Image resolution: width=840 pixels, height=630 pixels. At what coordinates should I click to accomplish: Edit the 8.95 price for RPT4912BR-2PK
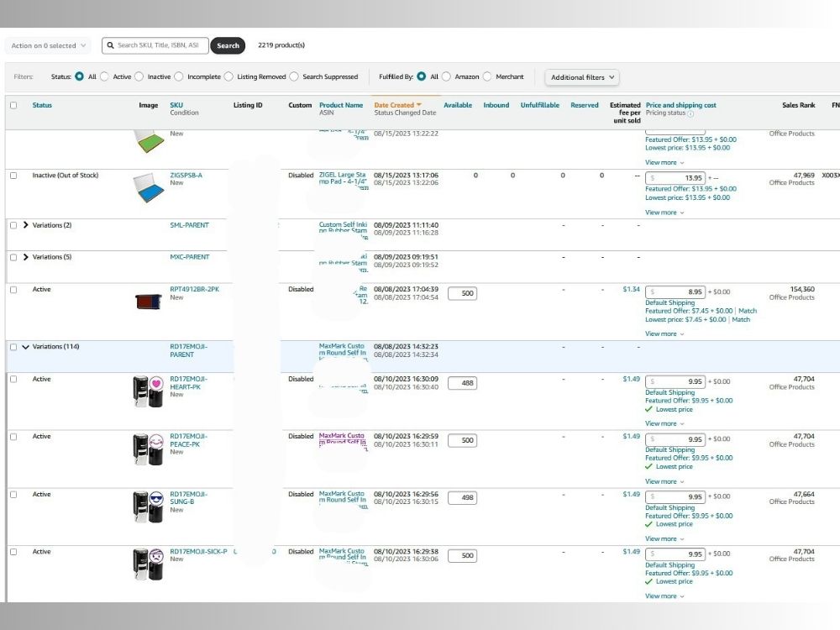tap(675, 292)
